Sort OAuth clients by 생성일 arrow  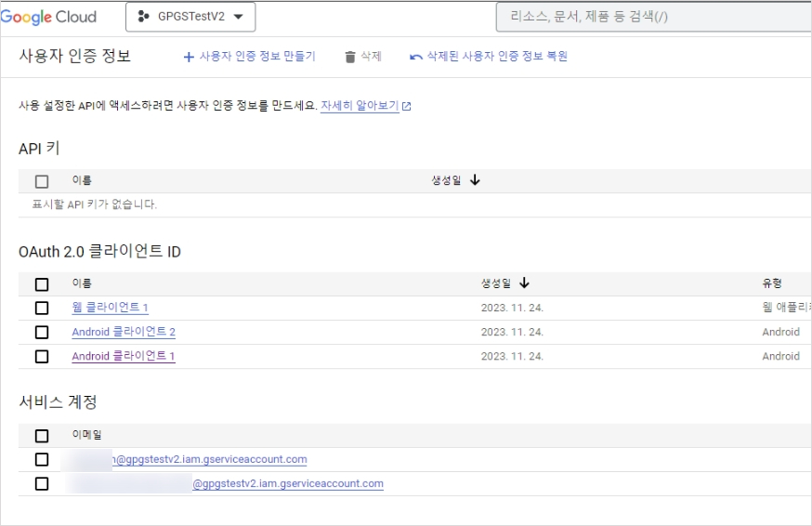[x=524, y=283]
